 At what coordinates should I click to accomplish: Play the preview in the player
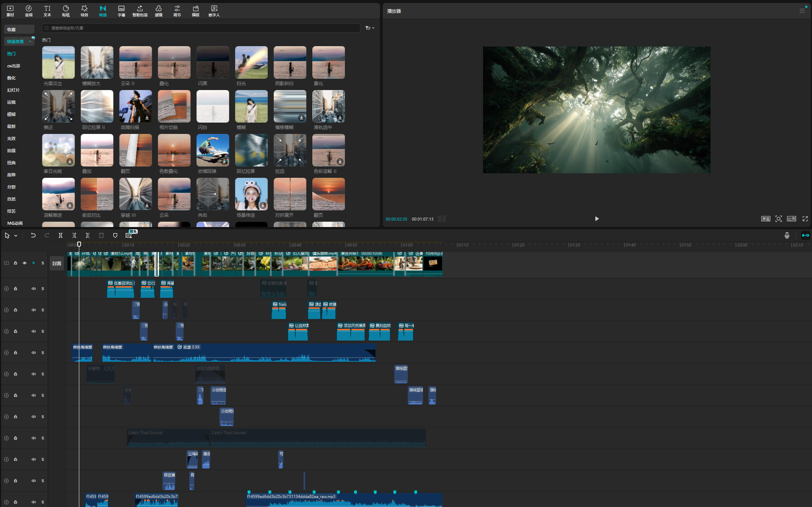pyautogui.click(x=597, y=219)
